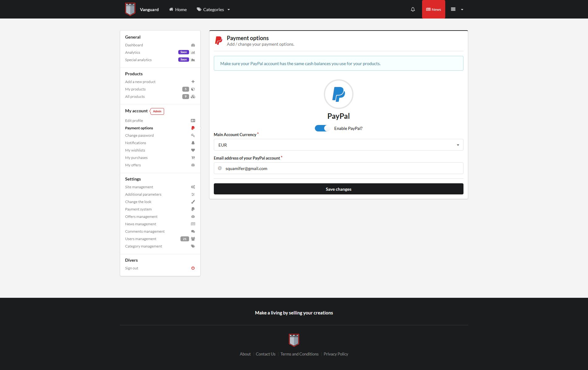Click the tags icon beside Category management
Screen dimensions: 588x370
tap(193, 246)
